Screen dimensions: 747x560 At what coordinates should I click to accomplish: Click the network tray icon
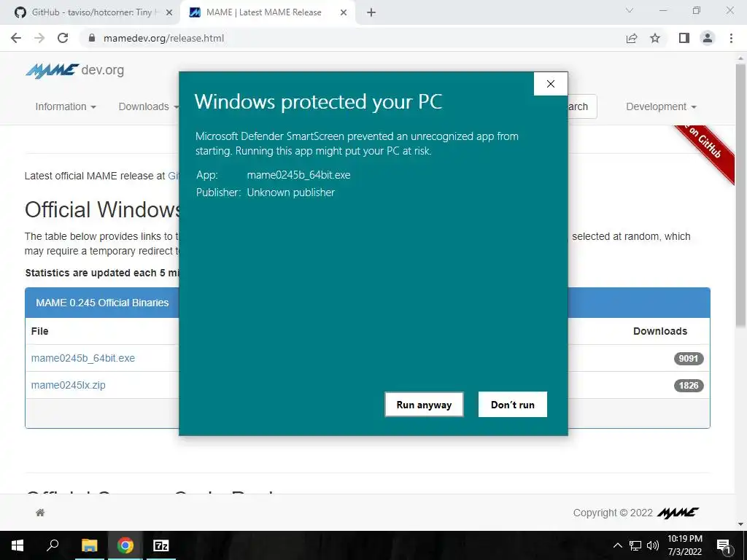[635, 545]
